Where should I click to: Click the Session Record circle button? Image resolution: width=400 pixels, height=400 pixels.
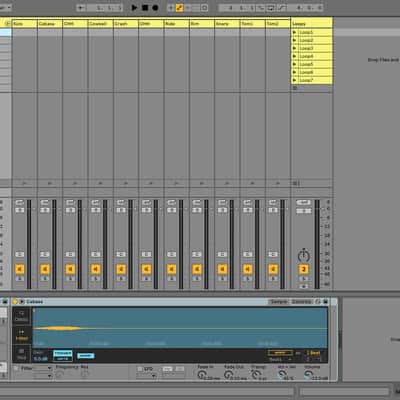pos(205,7)
